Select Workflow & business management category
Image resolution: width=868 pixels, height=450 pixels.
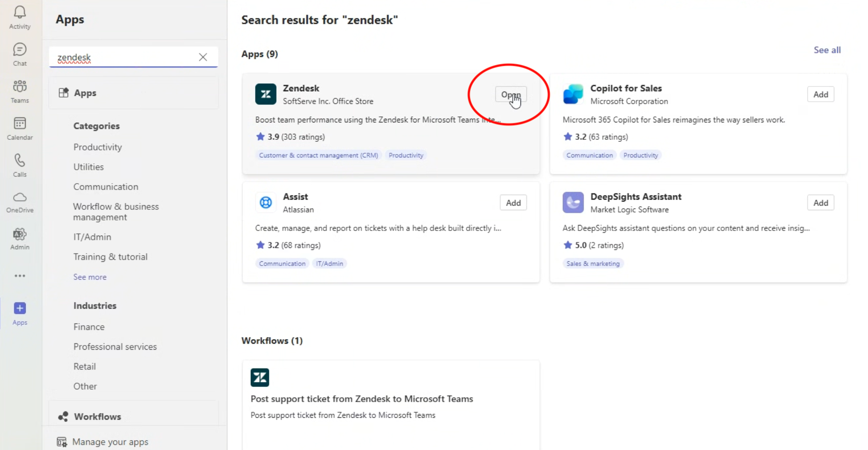pos(116,212)
